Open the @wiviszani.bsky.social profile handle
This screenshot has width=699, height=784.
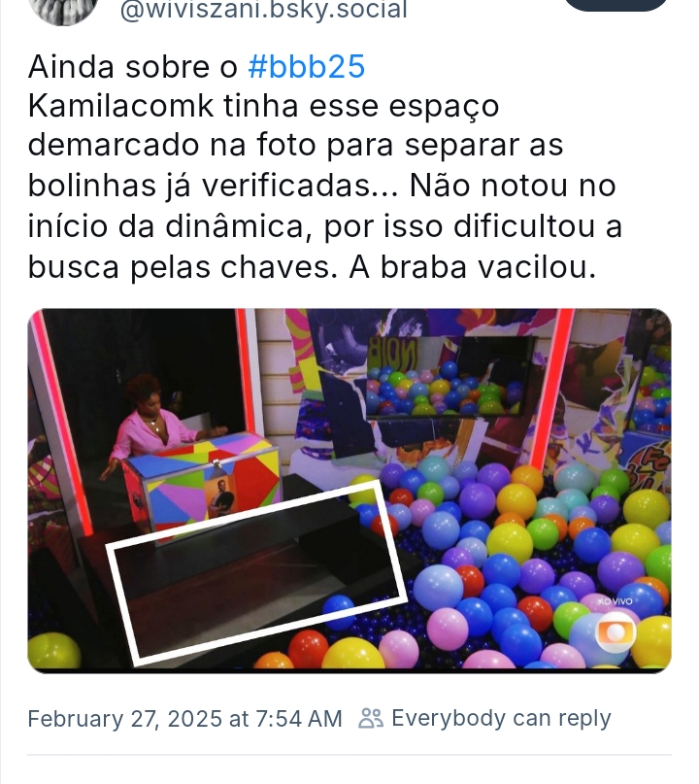[x=264, y=10]
